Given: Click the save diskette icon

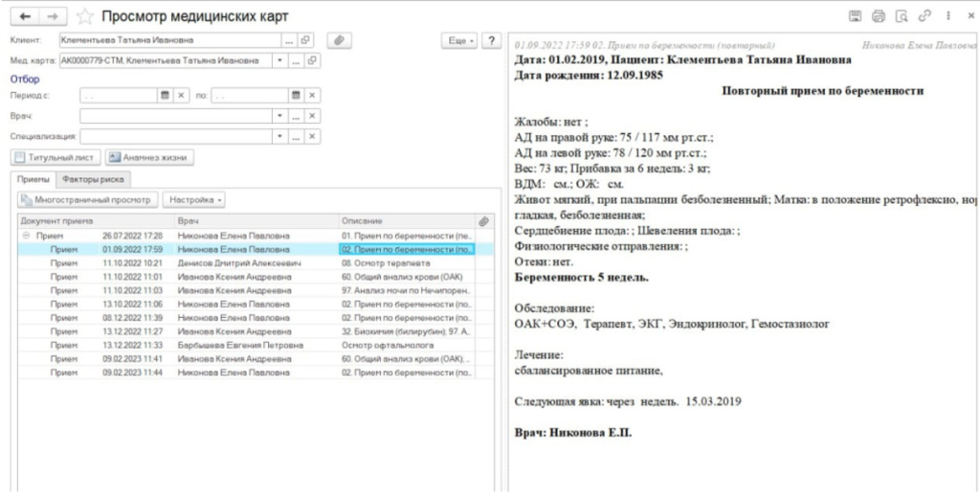Looking at the screenshot, I should [x=856, y=16].
